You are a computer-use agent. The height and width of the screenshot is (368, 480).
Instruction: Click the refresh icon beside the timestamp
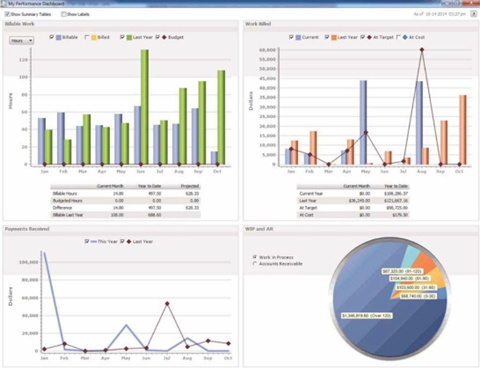[473, 14]
